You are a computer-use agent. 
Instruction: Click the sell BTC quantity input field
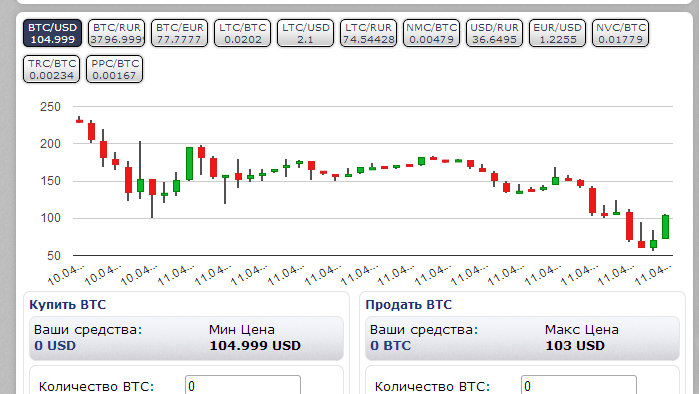(x=579, y=385)
